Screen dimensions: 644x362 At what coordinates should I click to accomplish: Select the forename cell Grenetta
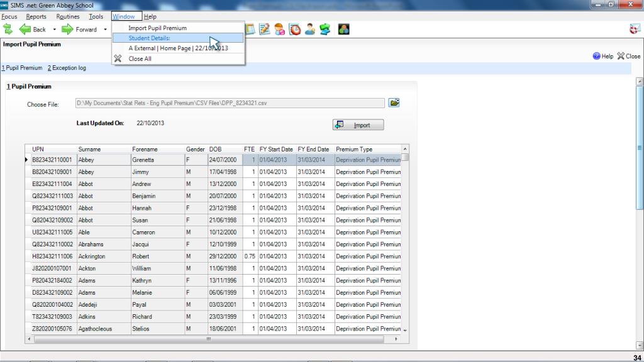(x=158, y=160)
